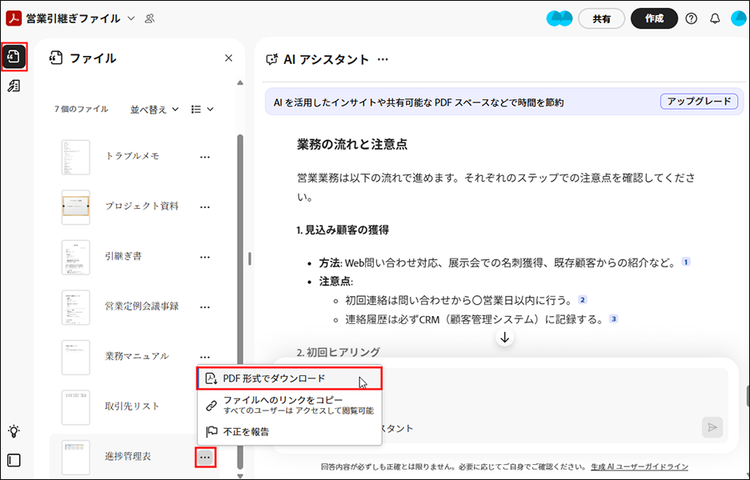Open the list view style dropdown
The image size is (750, 480).
click(x=202, y=108)
